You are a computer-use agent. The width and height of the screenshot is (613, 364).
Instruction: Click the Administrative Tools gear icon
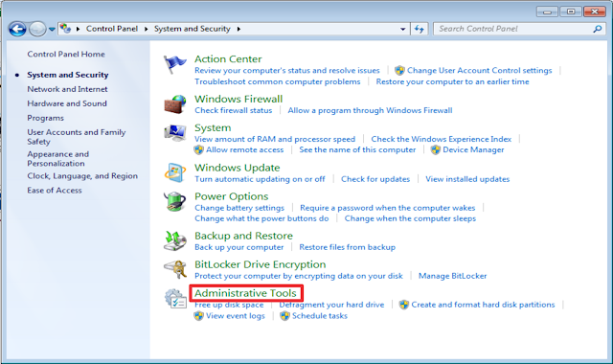click(174, 299)
